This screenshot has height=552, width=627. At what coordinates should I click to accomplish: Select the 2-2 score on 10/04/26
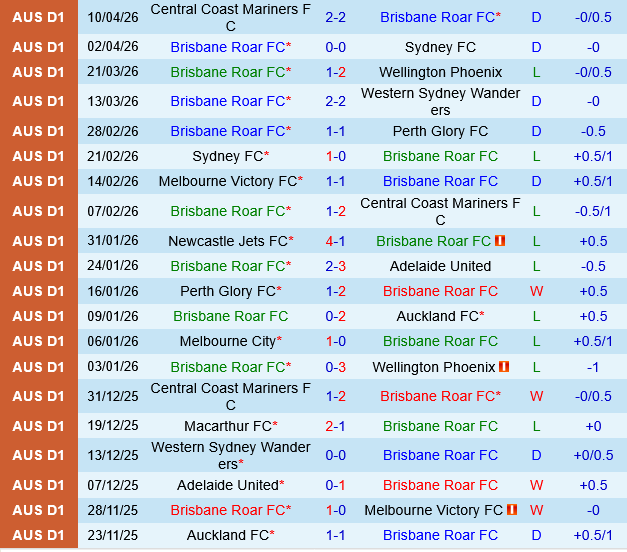pyautogui.click(x=335, y=17)
